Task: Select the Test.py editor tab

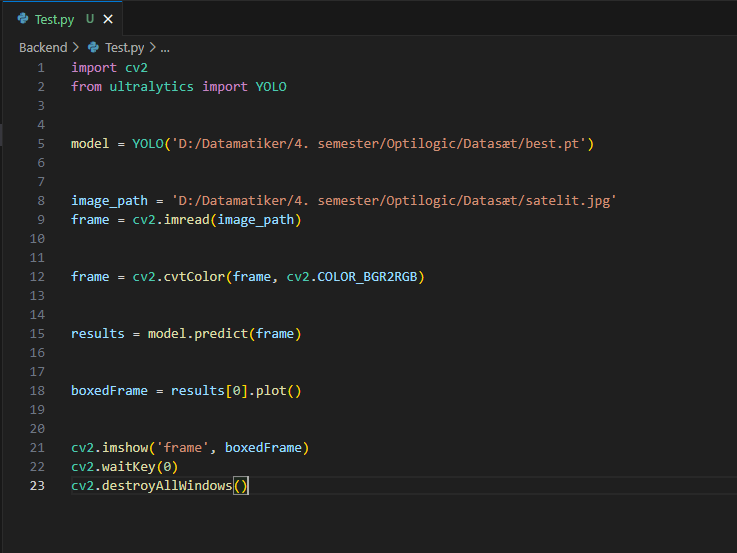Action: 63,19
